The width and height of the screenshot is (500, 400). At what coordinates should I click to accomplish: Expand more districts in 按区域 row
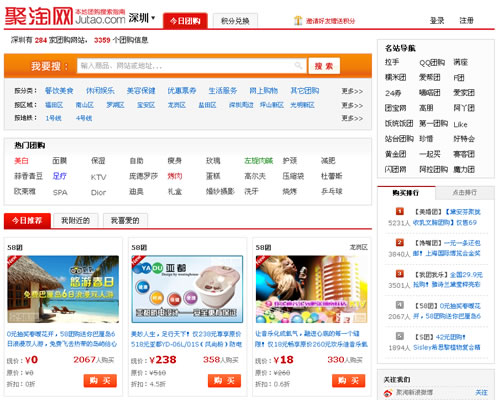[352, 105]
